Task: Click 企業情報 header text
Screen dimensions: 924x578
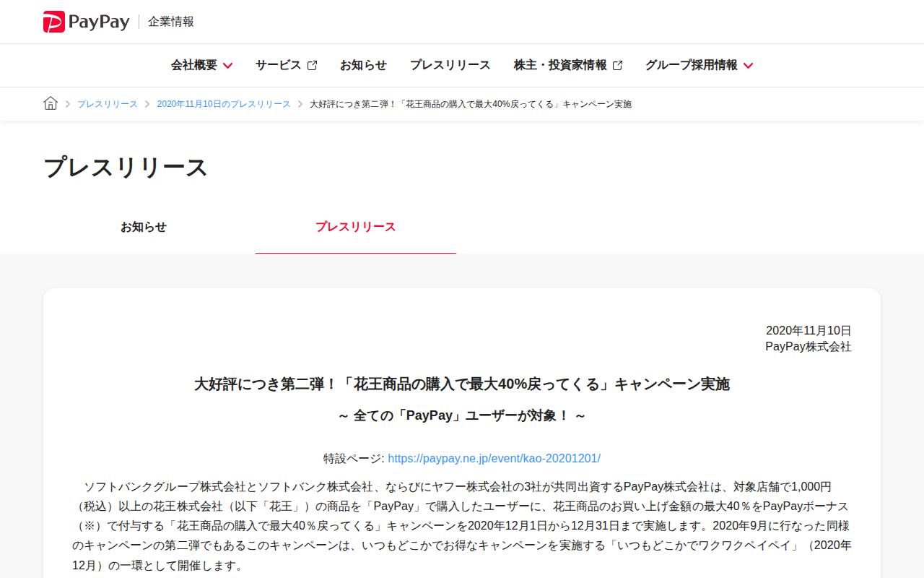Action: click(x=171, y=22)
